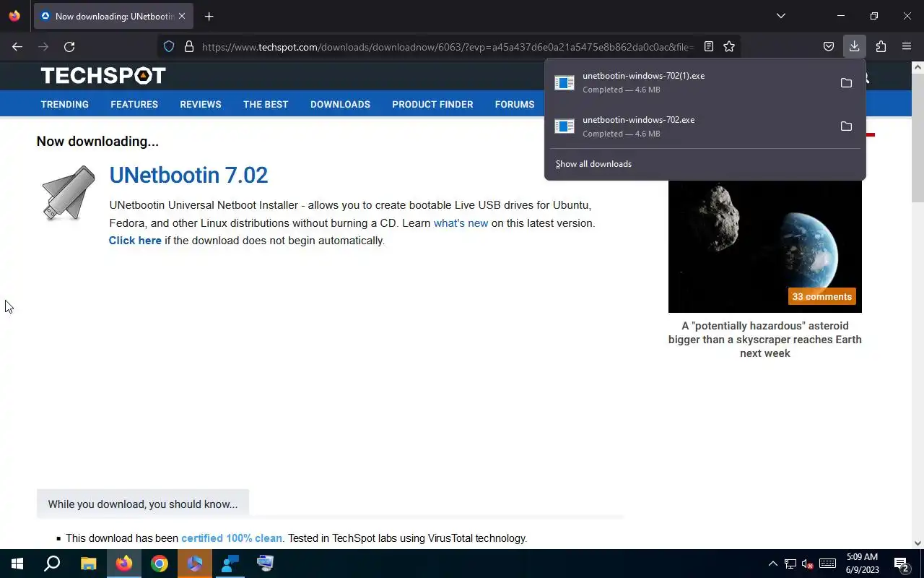Open the potentially hazardous asteroid headline
Screen dimensions: 924x578
click(765, 340)
